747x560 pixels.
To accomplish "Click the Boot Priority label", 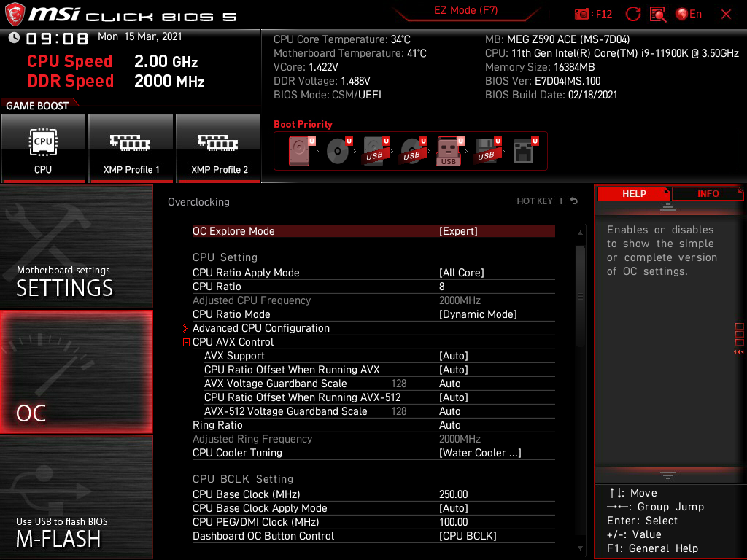I will (x=303, y=124).
